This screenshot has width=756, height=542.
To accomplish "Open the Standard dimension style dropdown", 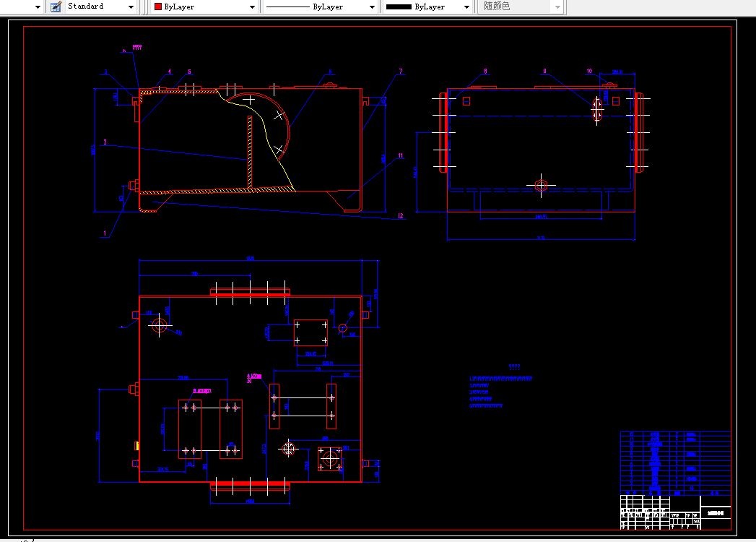I will (x=101, y=7).
